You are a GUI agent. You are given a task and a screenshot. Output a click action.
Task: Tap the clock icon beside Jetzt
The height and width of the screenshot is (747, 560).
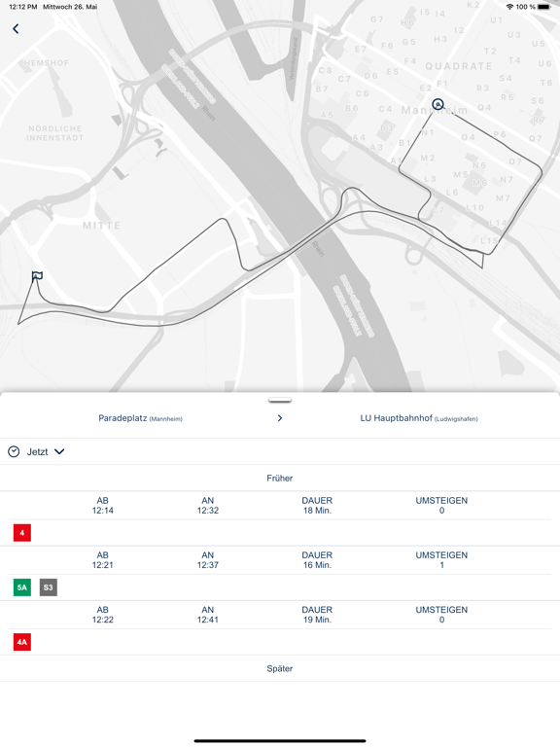tap(14, 451)
